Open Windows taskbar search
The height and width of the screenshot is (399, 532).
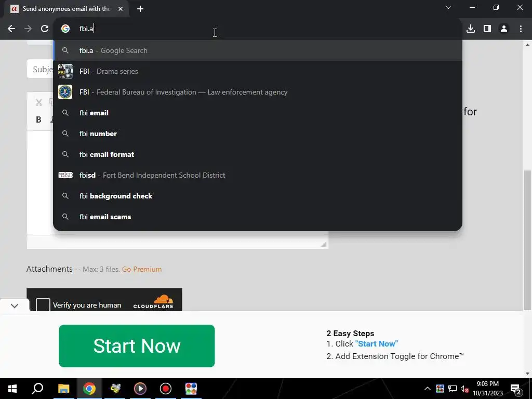[37, 389]
